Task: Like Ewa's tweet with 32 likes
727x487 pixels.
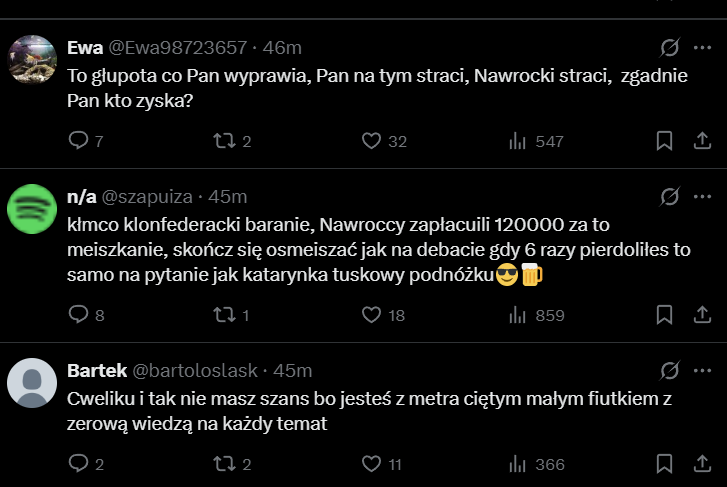Action: coord(371,141)
